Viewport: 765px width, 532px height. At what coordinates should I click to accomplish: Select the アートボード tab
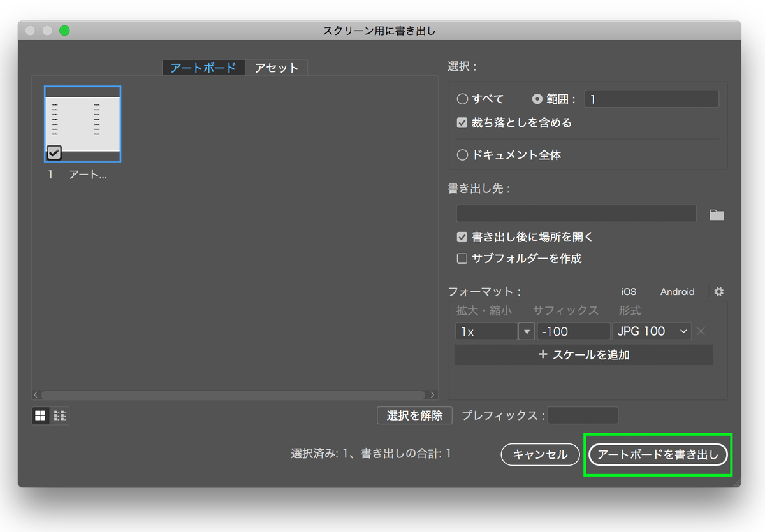(x=203, y=67)
